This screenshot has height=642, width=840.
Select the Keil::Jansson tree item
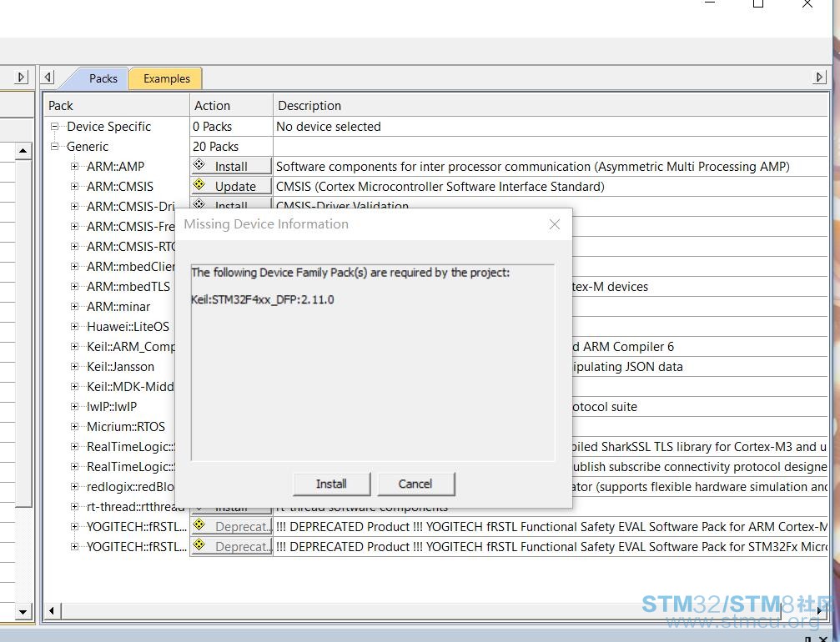coord(120,368)
